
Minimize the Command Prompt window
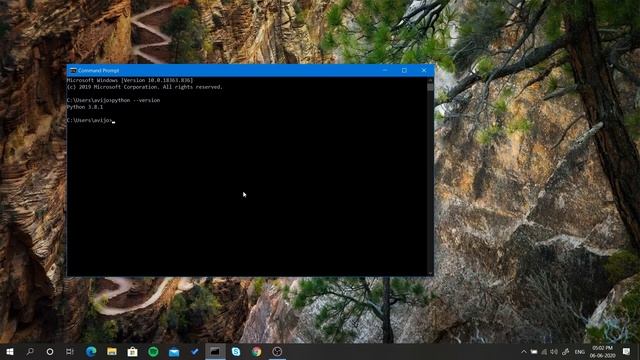pos(384,70)
